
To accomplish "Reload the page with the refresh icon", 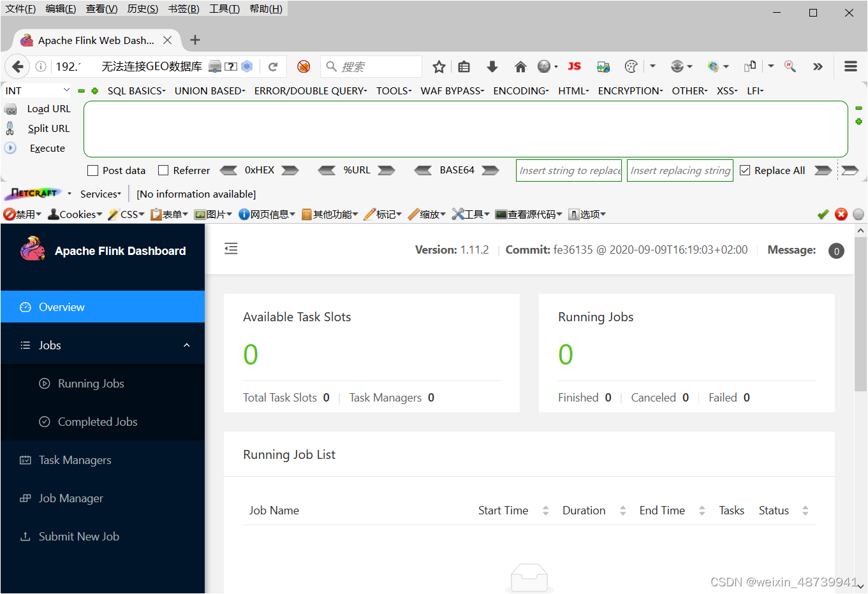I will pos(274,66).
